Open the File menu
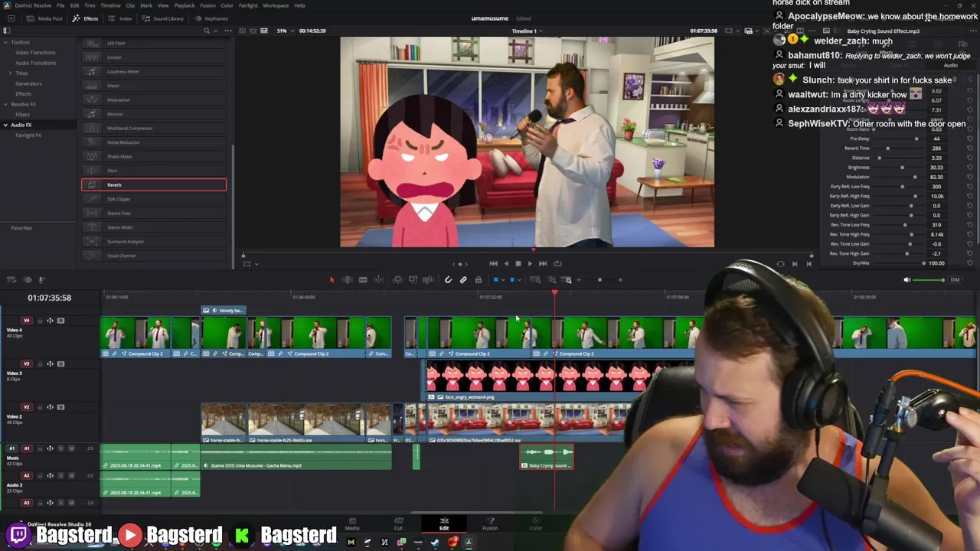Viewport: 980px width, 551px height. click(x=60, y=5)
